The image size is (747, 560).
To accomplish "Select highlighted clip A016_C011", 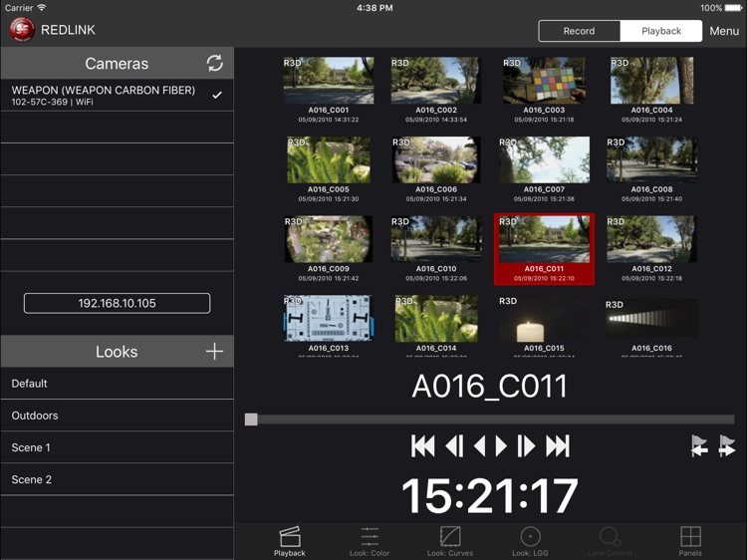I will (x=544, y=249).
